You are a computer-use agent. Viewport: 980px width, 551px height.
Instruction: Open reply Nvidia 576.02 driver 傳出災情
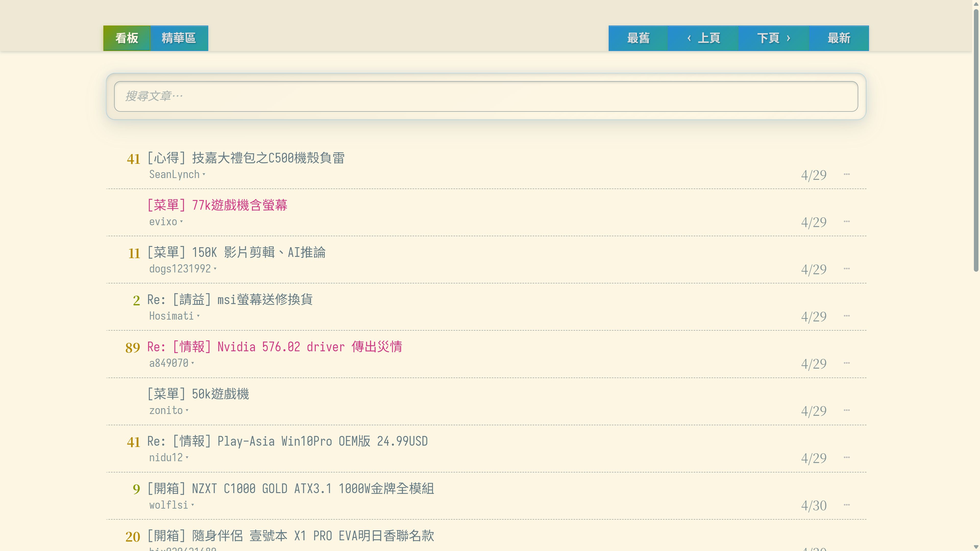point(275,346)
